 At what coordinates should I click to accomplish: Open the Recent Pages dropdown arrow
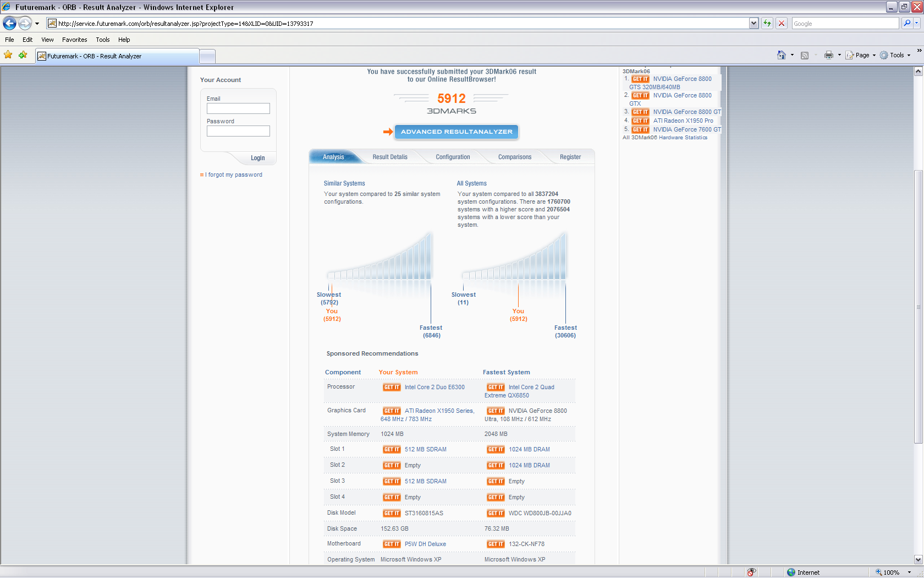point(37,24)
